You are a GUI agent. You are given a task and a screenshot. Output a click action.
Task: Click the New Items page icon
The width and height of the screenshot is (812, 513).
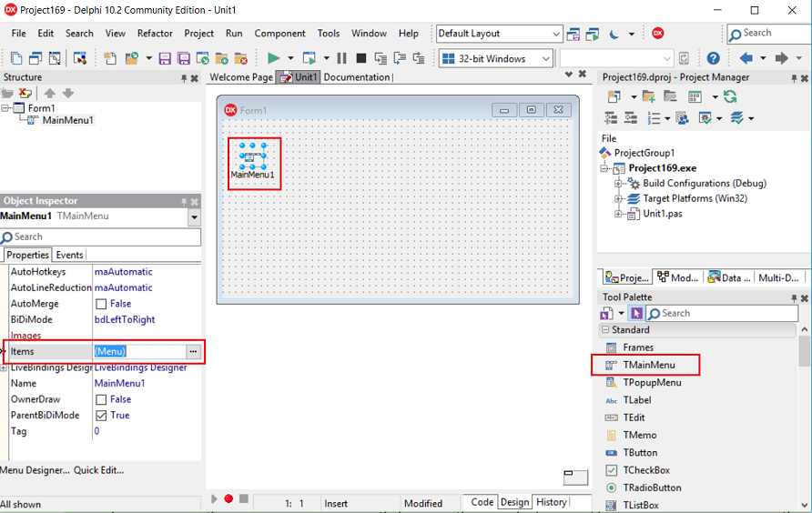click(x=110, y=58)
